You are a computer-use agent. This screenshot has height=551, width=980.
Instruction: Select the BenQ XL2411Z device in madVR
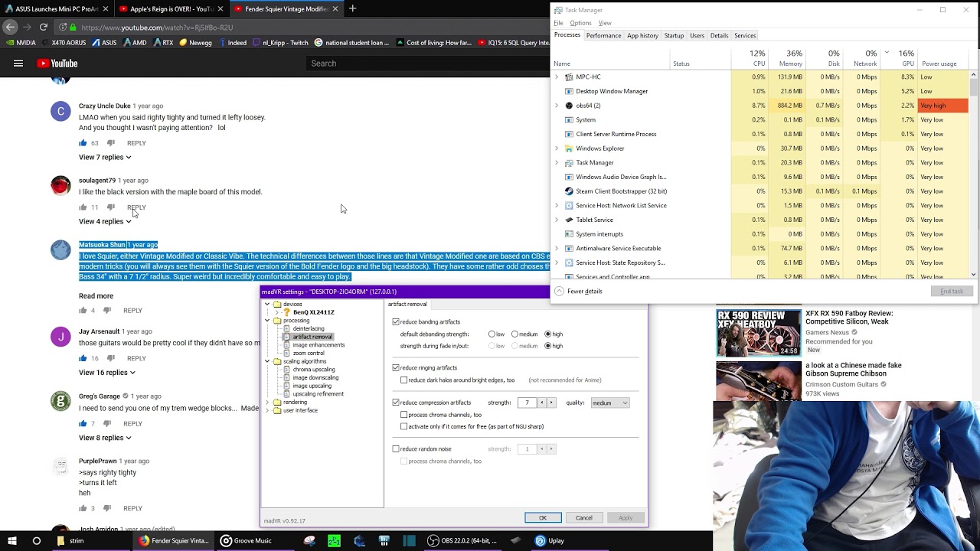coord(314,312)
